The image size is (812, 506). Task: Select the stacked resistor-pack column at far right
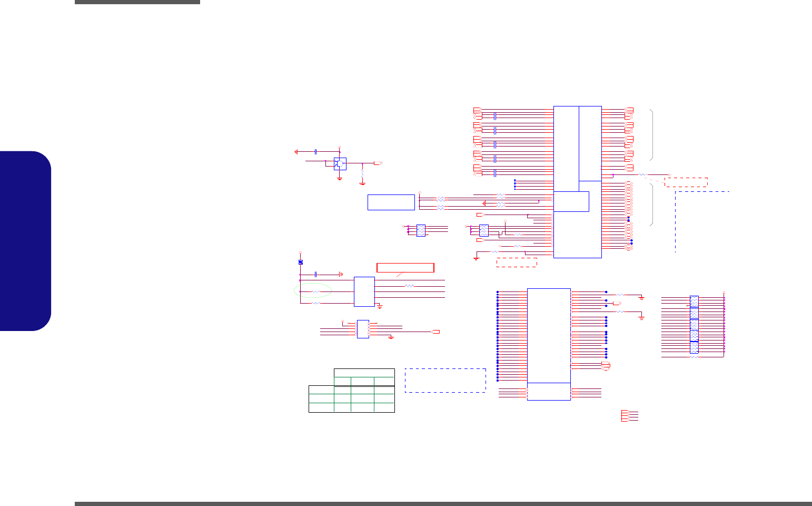[694, 324]
